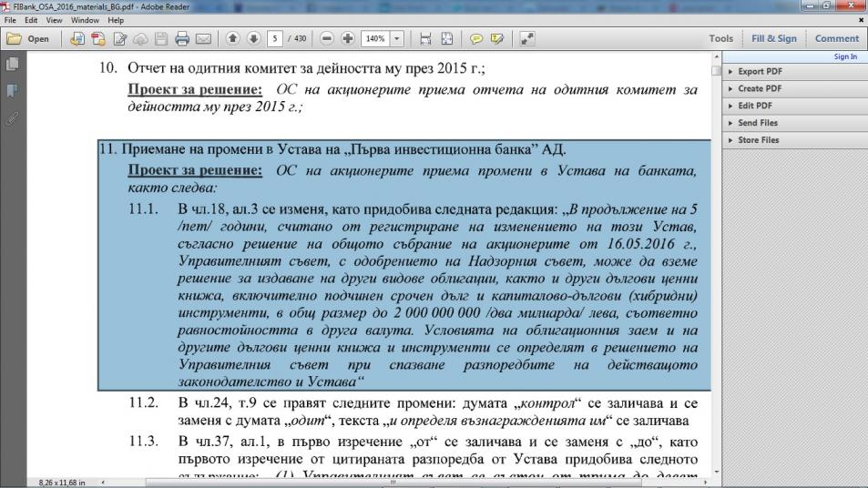Image resolution: width=868 pixels, height=488 pixels.
Task: Go to next page arrow
Action: pos(253,38)
